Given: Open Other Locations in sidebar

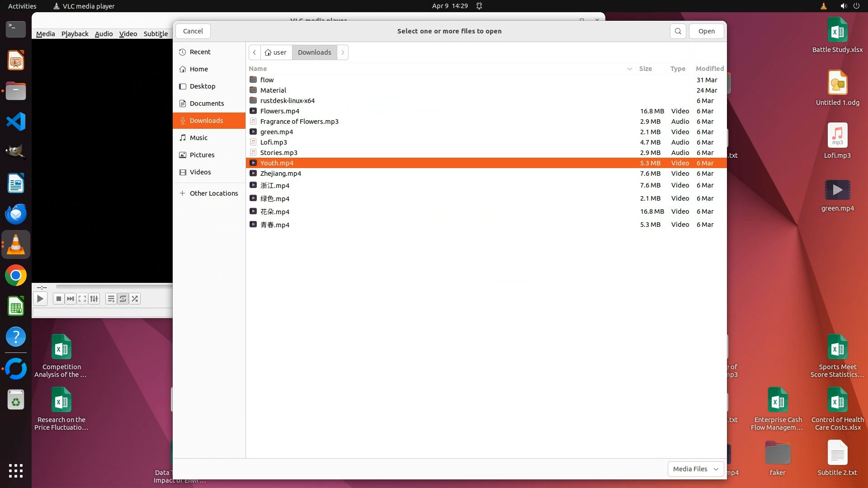Looking at the screenshot, I should (213, 193).
